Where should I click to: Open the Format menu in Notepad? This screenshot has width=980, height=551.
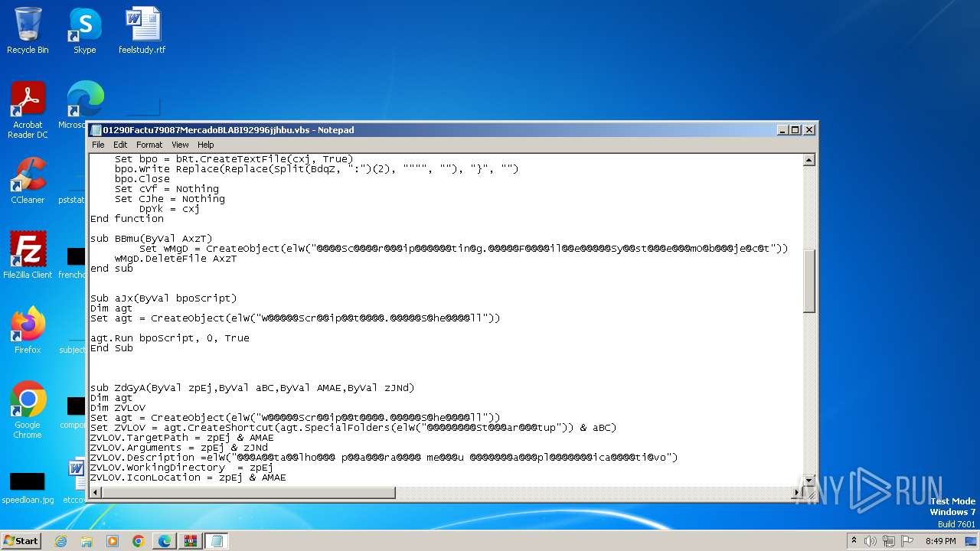pos(149,145)
